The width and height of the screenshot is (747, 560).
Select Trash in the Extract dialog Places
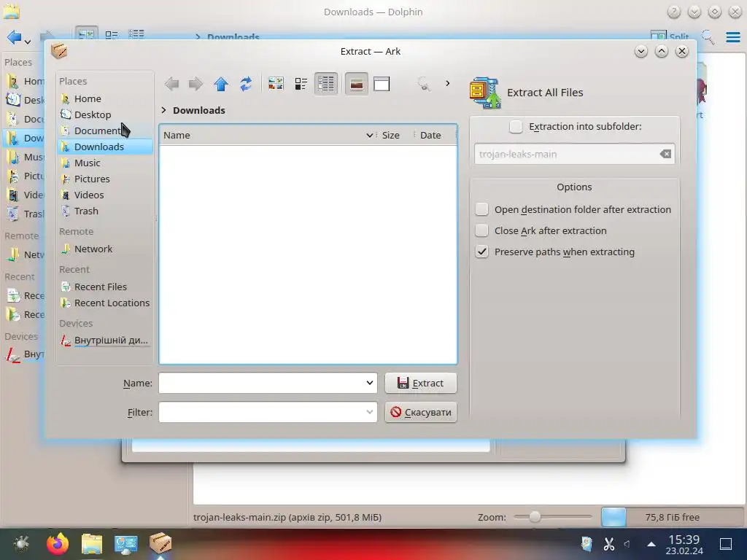[105, 211]
